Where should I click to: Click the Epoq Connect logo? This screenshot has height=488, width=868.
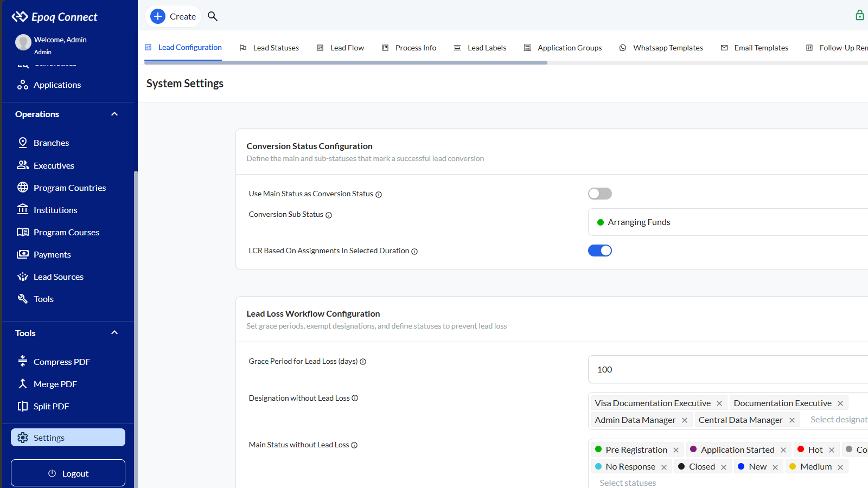[x=54, y=17]
